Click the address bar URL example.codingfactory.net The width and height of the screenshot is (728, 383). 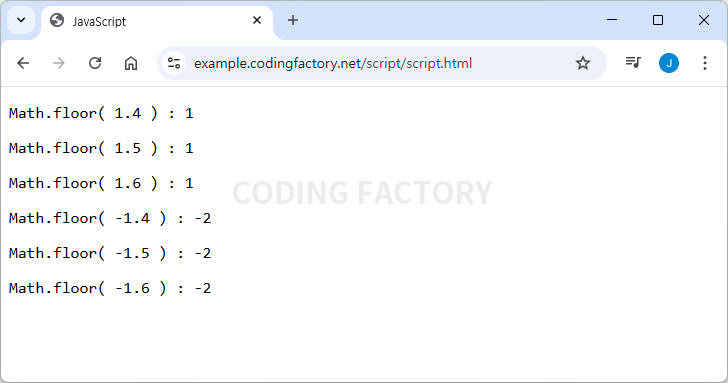tap(332, 63)
